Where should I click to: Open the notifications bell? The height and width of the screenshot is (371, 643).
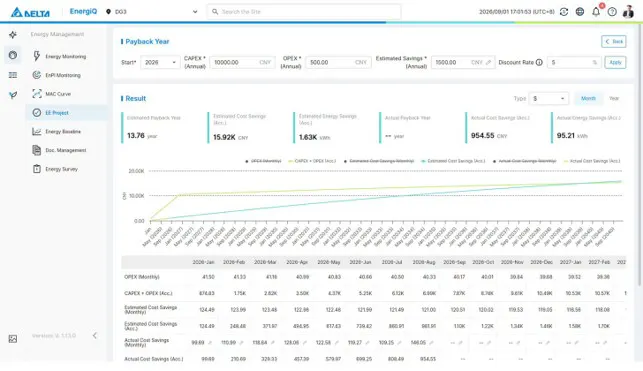[596, 12]
